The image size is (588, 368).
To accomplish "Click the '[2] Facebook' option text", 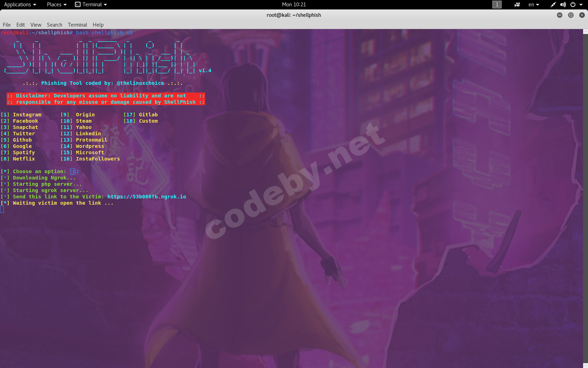I will [19, 121].
